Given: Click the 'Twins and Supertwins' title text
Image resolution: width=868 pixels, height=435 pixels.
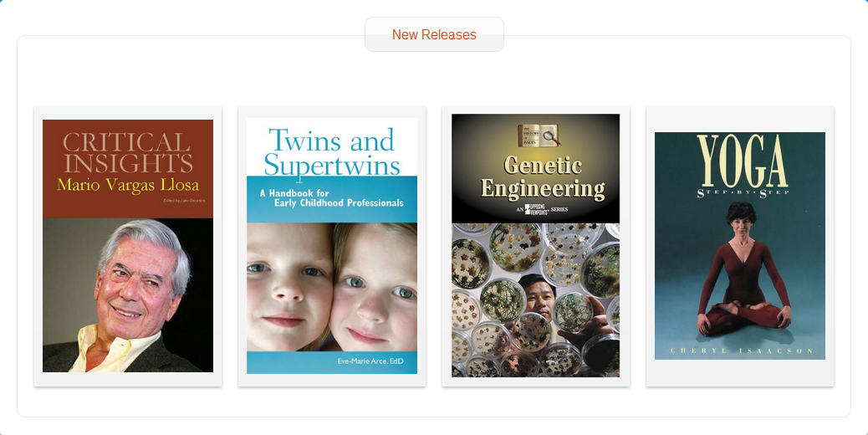Looking at the screenshot, I should click(332, 151).
